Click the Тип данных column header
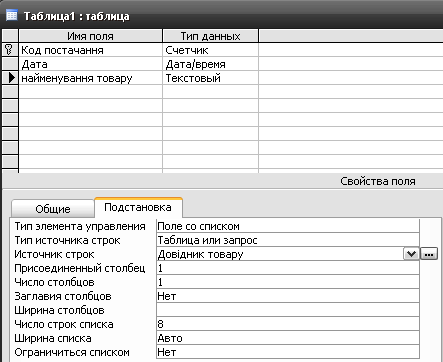443x362 pixels. [x=210, y=36]
